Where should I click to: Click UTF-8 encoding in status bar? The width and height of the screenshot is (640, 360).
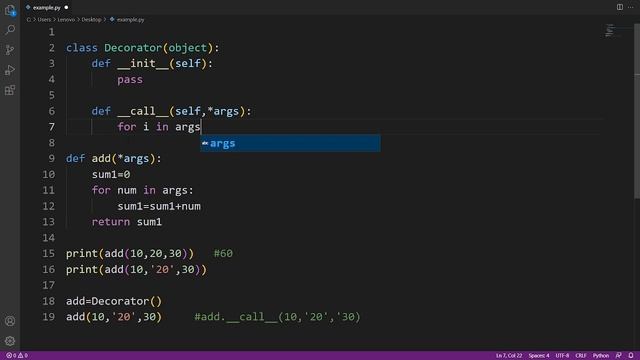pos(562,356)
